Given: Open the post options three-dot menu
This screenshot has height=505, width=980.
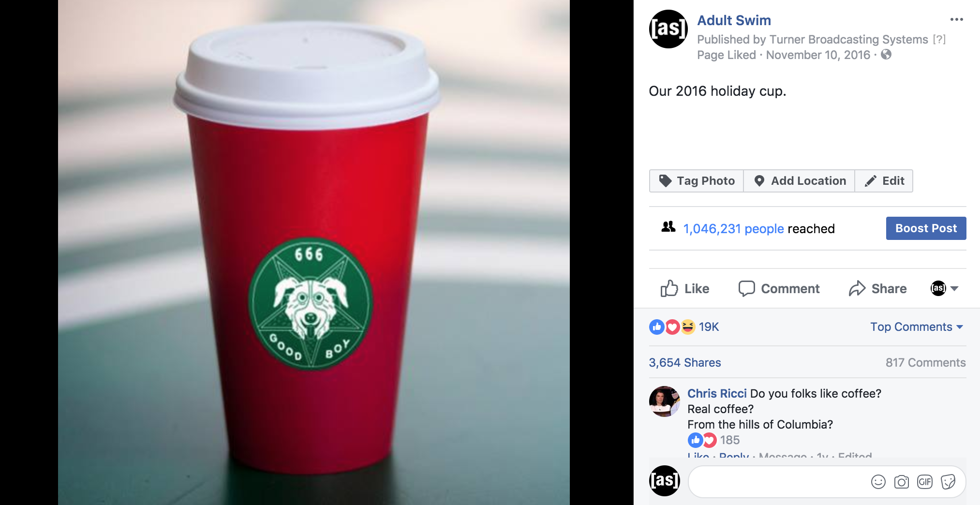Looking at the screenshot, I should click(x=956, y=19).
